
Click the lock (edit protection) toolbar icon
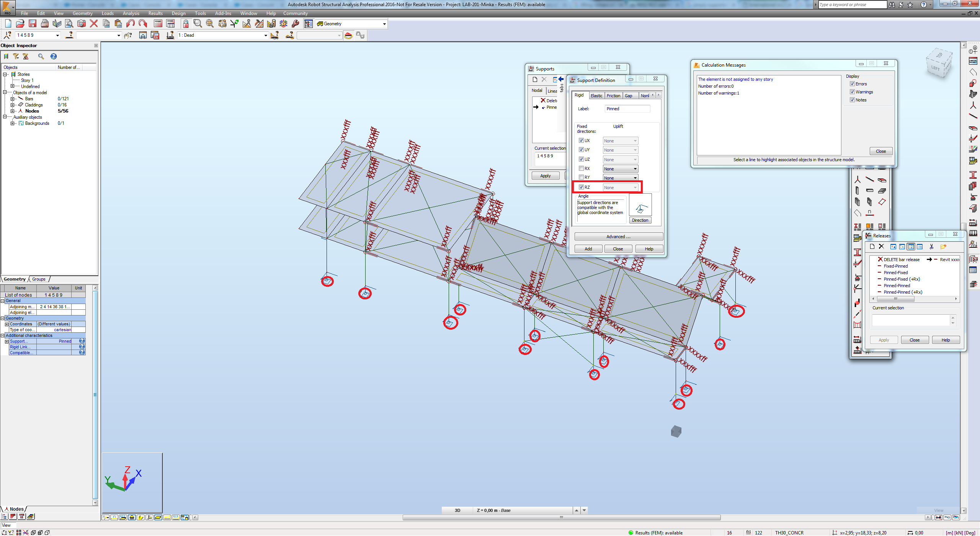186,23
